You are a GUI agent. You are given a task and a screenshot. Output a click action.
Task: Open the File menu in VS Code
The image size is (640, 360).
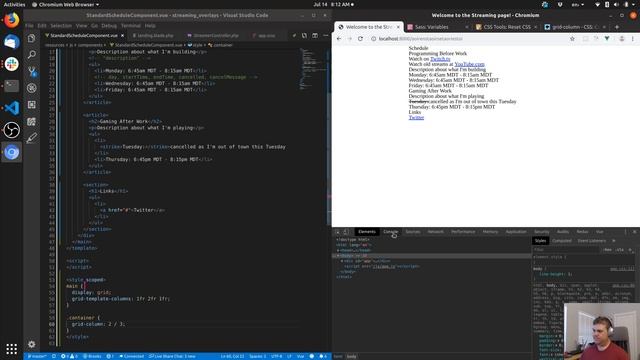pyautogui.click(x=29, y=26)
